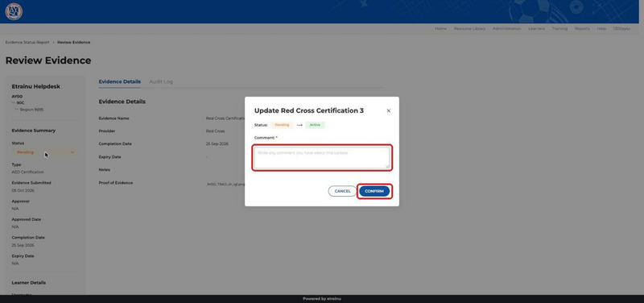
Task: Close the Update Red Cross Certification dialog
Action: click(389, 110)
